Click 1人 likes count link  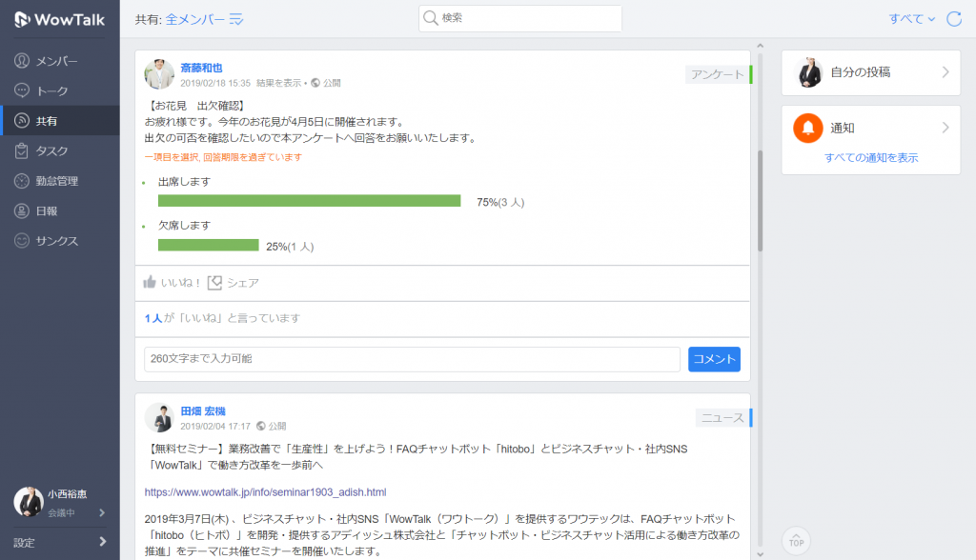[153, 318]
